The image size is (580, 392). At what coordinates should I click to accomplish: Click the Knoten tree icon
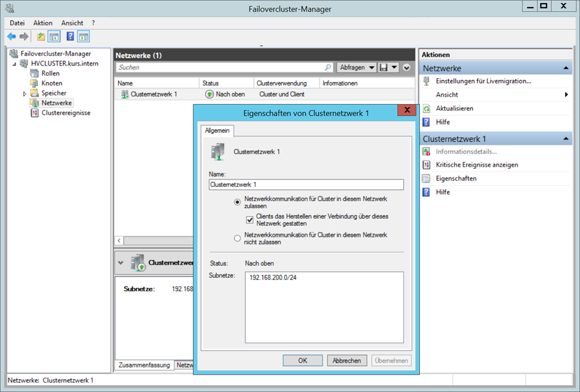pos(35,83)
